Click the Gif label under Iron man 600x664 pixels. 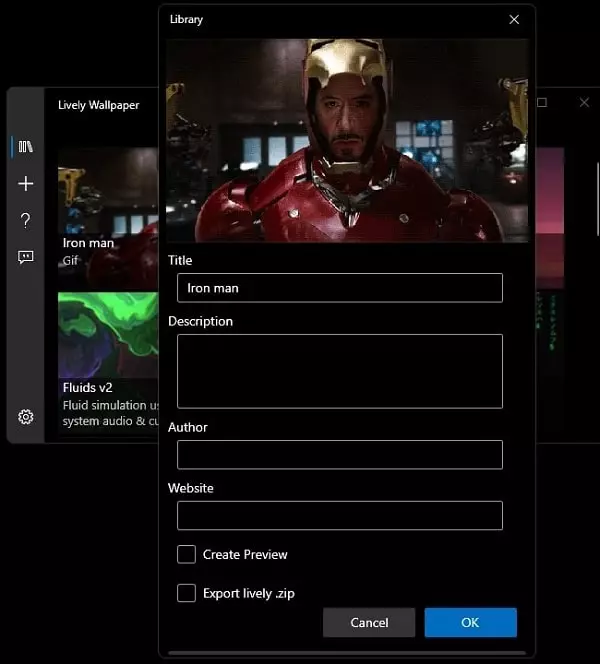pyautogui.click(x=70, y=260)
